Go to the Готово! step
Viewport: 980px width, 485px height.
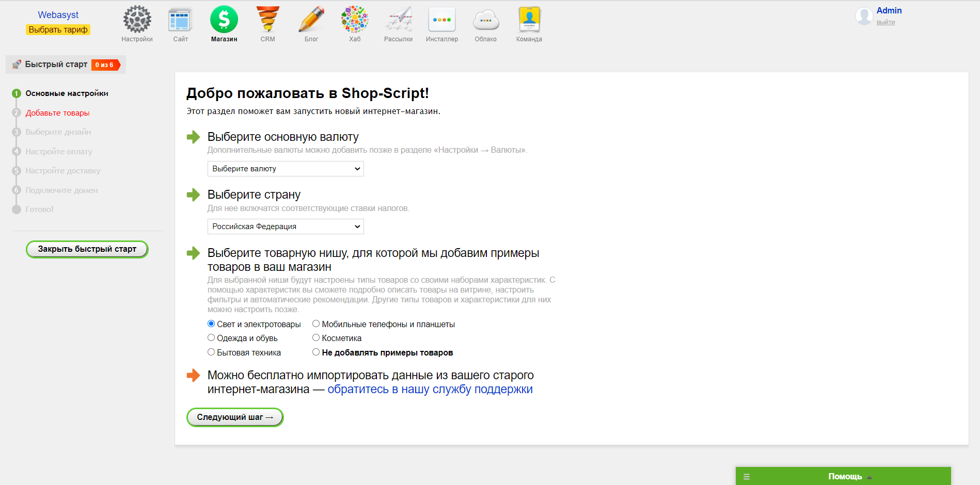[x=39, y=209]
